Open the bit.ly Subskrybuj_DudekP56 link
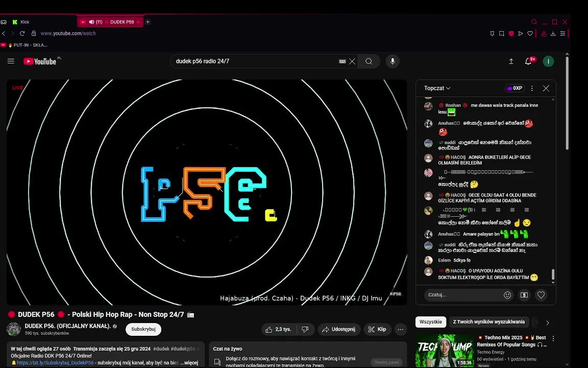 55,363
